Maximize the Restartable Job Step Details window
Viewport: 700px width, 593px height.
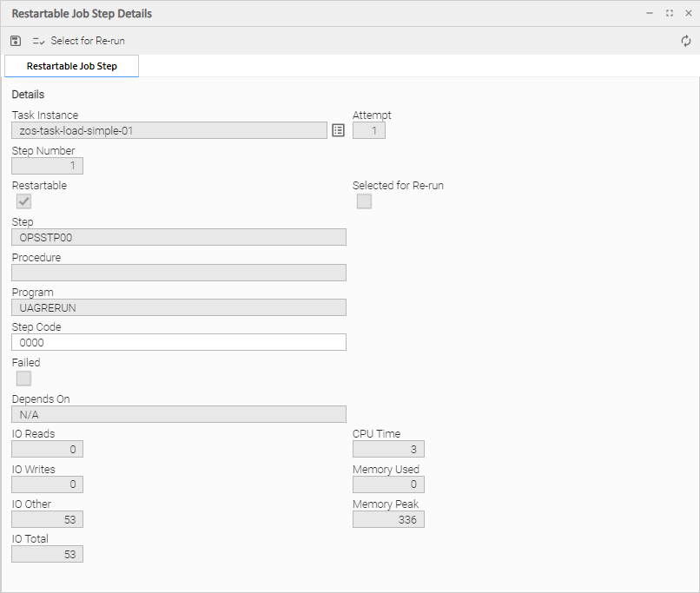[669, 13]
